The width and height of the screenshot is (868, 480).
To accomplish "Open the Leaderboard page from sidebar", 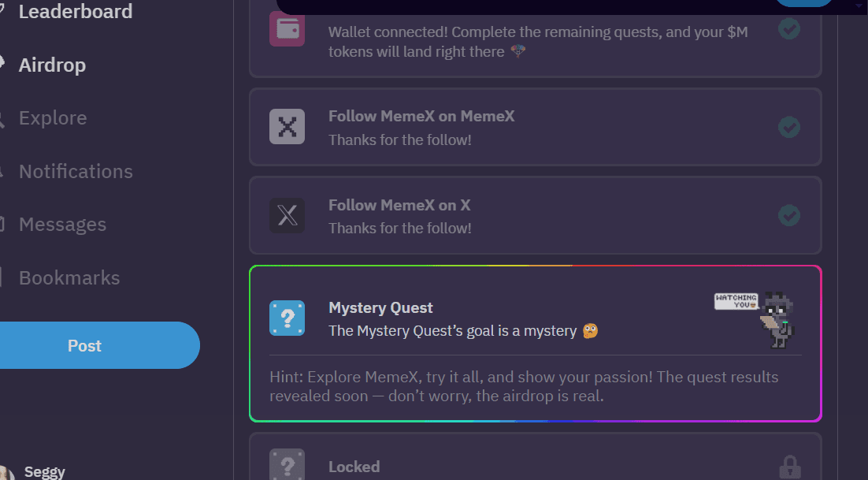I will [75, 12].
